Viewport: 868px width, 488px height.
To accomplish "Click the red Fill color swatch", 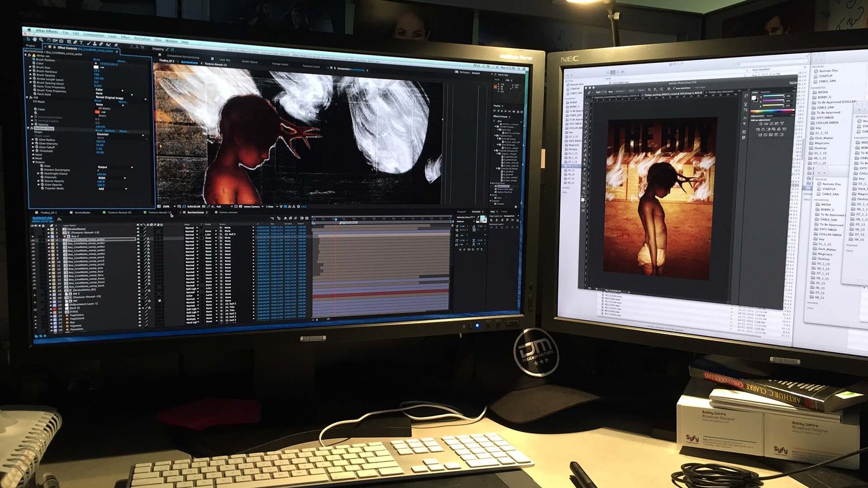I will tap(97, 112).
